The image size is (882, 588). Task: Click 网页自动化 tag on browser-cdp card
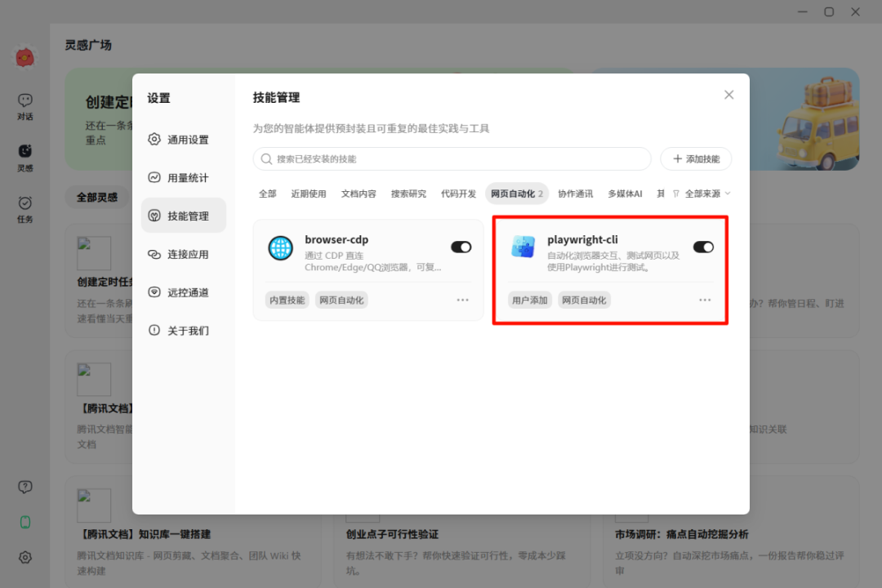pyautogui.click(x=341, y=300)
